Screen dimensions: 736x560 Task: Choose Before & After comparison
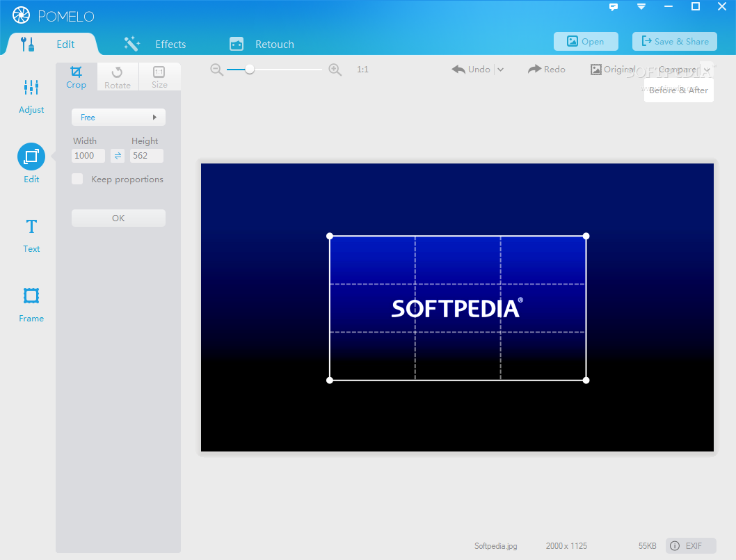coord(679,90)
